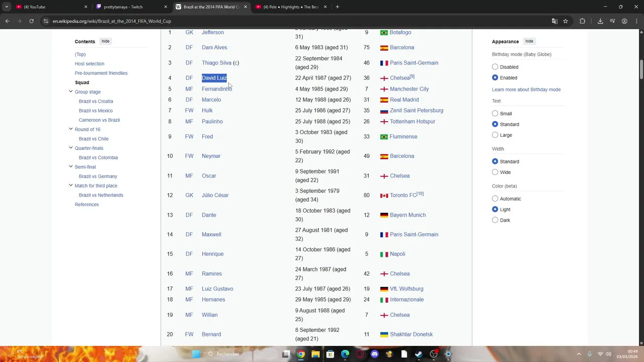The image size is (644, 362).
Task: Open the Chrome three-dot menu
Action: point(636,21)
